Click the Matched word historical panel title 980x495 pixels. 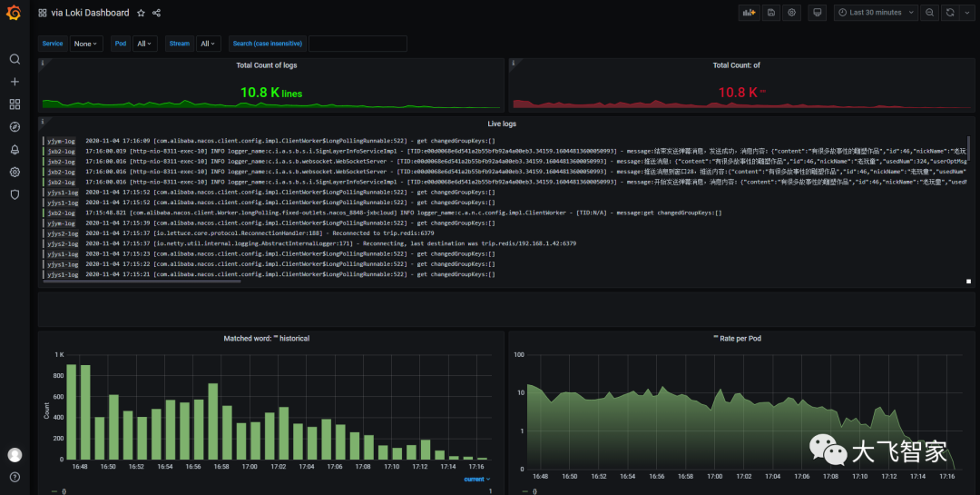click(x=266, y=339)
